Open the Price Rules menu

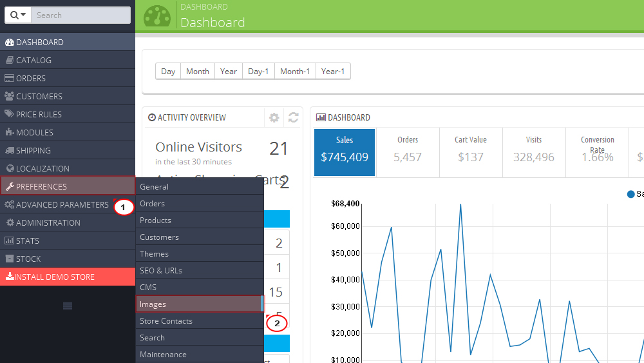pos(68,114)
